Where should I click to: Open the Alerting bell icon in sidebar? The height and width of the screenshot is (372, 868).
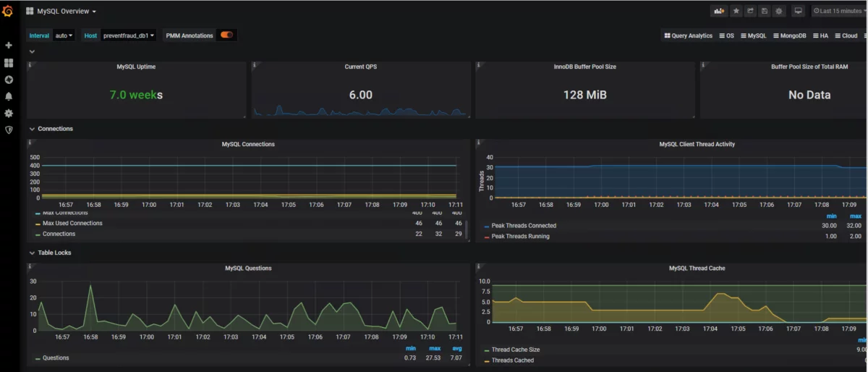(x=9, y=96)
